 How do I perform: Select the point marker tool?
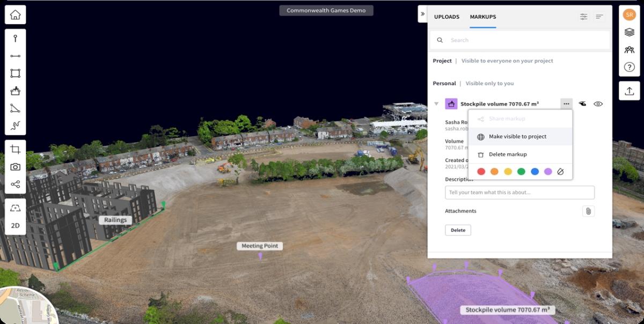(x=15, y=38)
